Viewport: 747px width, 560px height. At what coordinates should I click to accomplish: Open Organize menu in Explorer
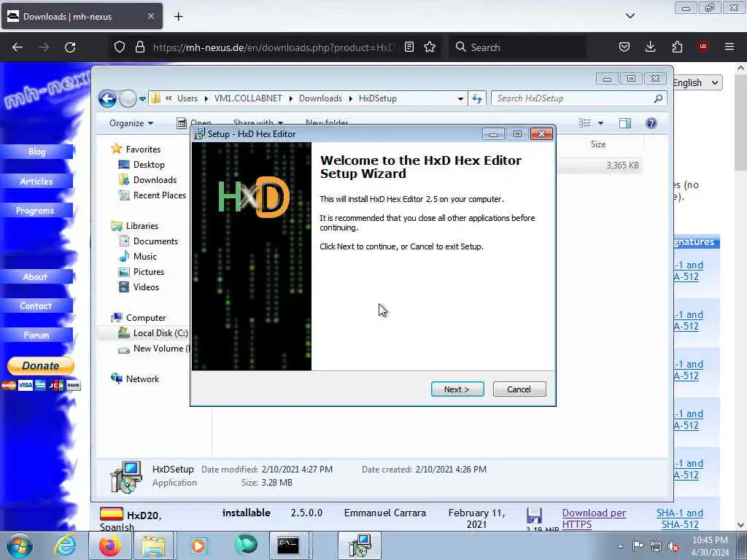click(131, 123)
